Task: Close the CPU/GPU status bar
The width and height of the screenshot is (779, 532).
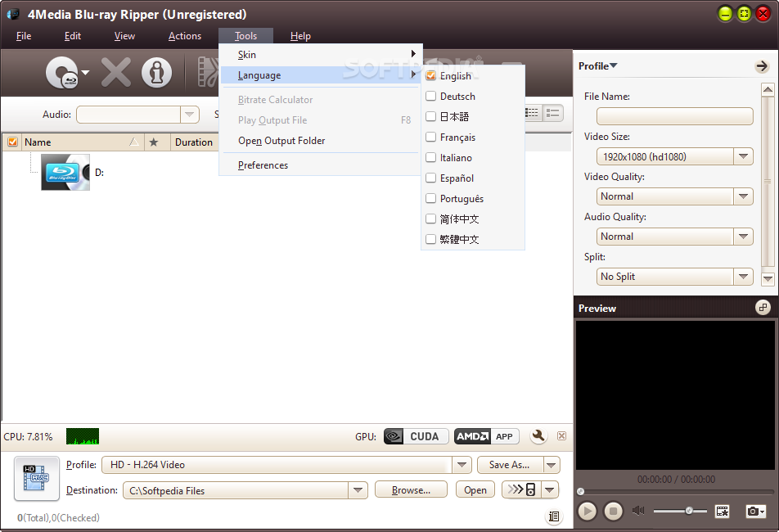Action: pos(561,436)
